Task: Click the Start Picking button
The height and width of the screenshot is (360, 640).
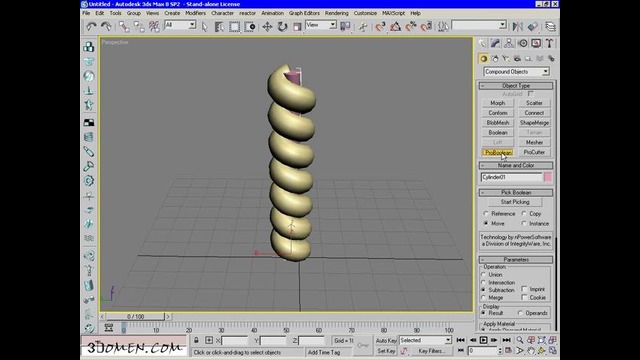Action: point(515,202)
